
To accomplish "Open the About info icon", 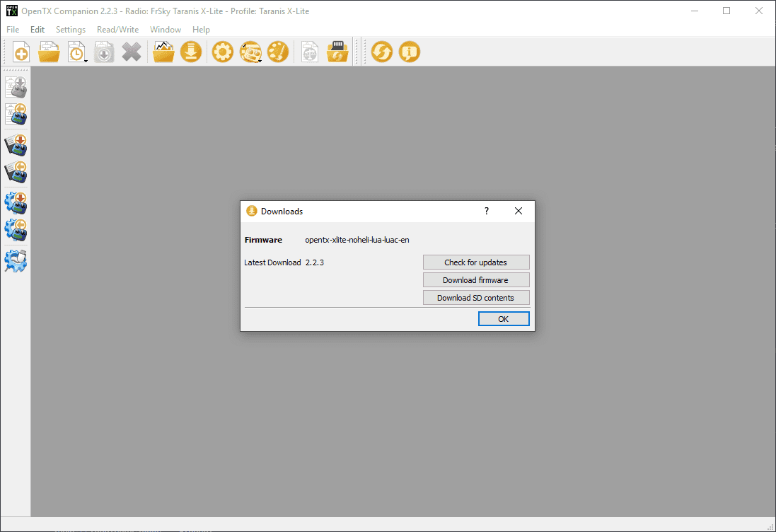I will point(410,52).
